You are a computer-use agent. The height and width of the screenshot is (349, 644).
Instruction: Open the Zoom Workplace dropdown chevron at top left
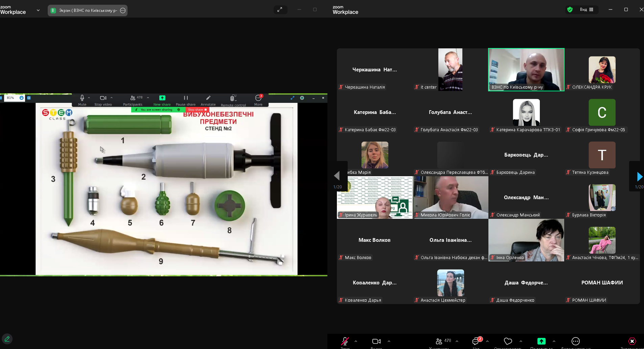click(x=38, y=10)
